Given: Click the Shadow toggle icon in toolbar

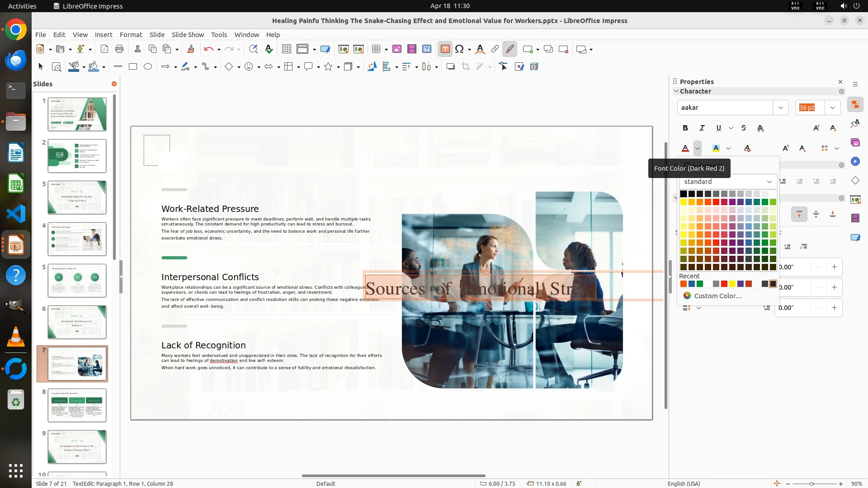Looking at the screenshot, I should (x=450, y=67).
